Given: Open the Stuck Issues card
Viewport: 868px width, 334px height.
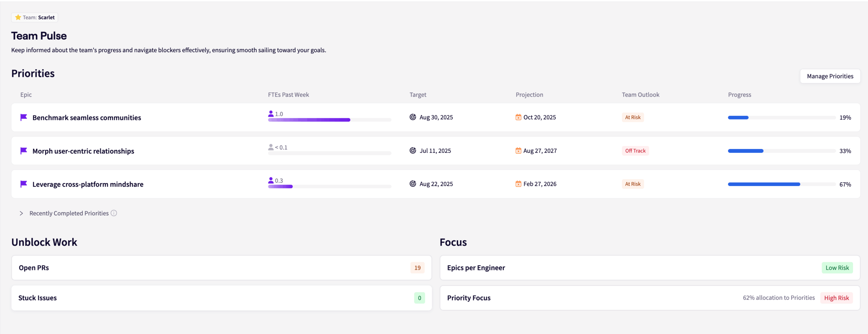Looking at the screenshot, I should (x=221, y=298).
